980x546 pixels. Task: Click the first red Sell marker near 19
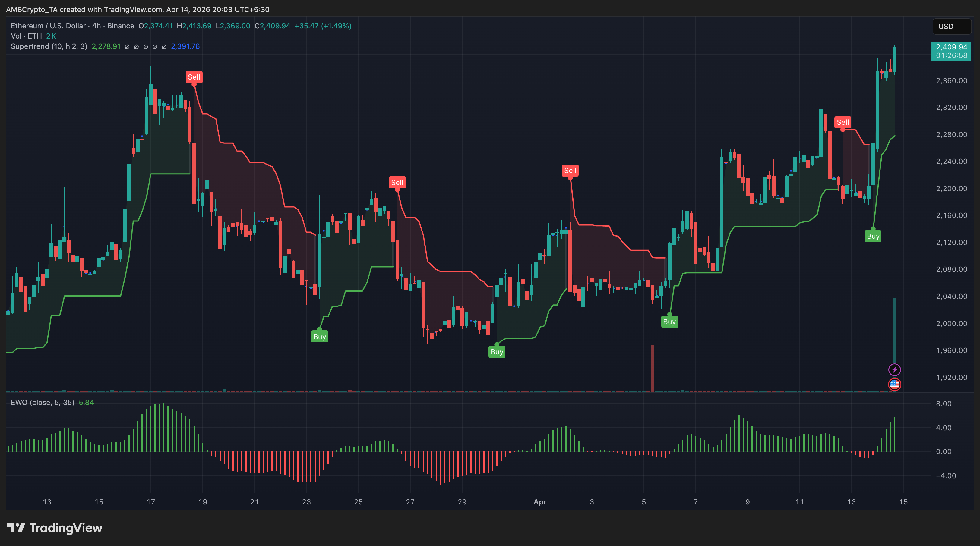tap(194, 77)
